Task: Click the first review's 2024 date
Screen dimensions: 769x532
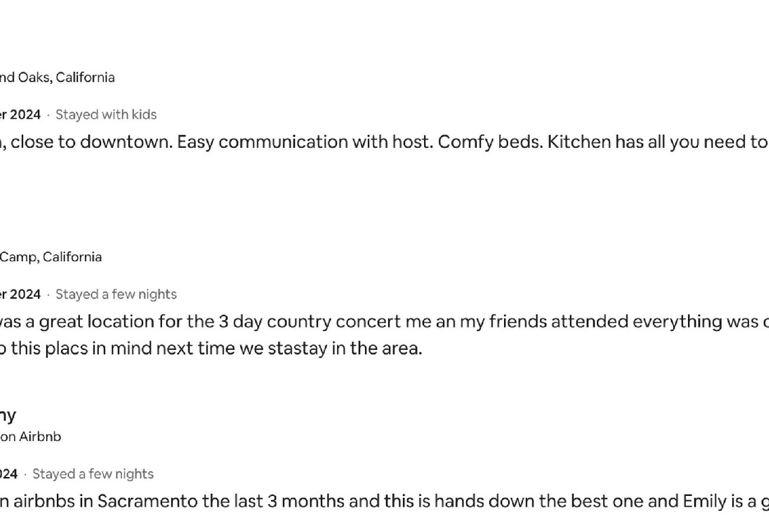Action: coord(20,115)
